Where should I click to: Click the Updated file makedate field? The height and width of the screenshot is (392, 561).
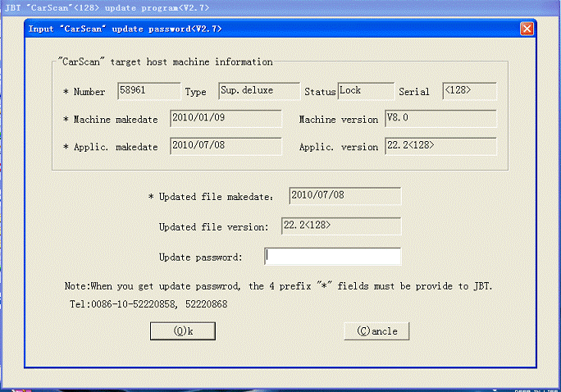[344, 195]
